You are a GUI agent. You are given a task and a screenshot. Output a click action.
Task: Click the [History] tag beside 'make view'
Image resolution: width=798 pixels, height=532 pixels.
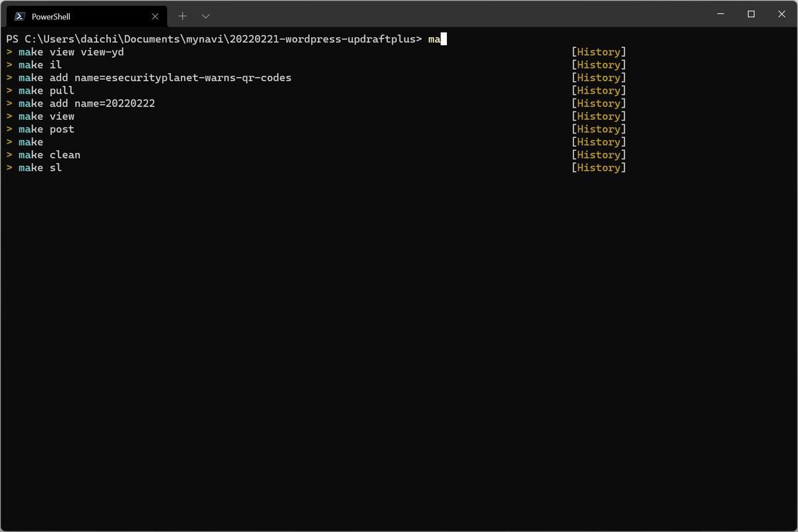(598, 116)
